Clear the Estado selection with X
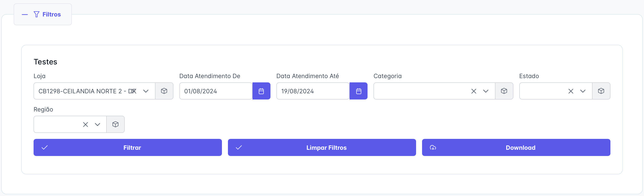Image resolution: width=644 pixels, height=196 pixels. point(571,91)
